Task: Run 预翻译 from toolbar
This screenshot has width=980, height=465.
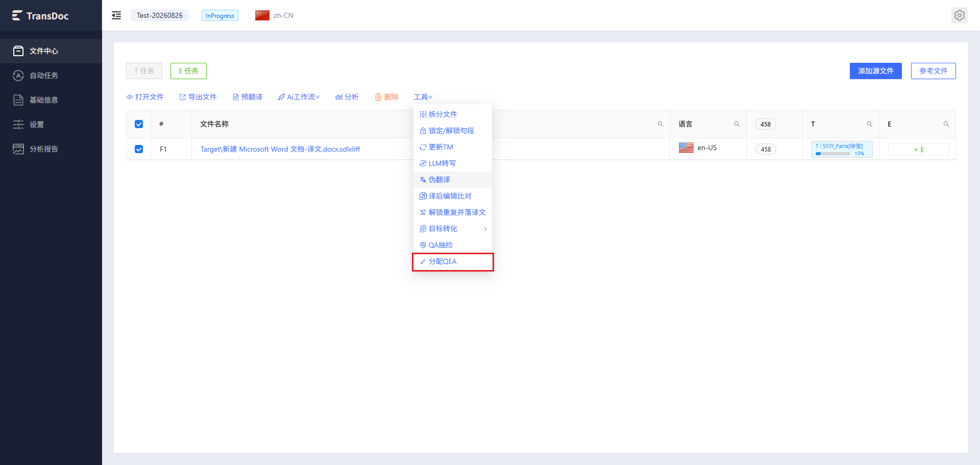Action: pyautogui.click(x=248, y=97)
